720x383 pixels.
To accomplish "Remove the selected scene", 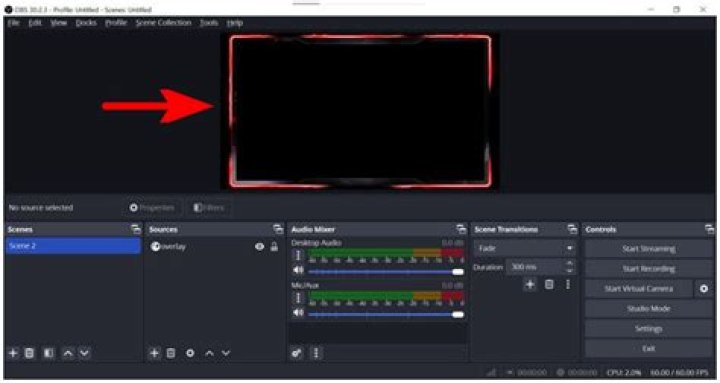I will [29, 353].
